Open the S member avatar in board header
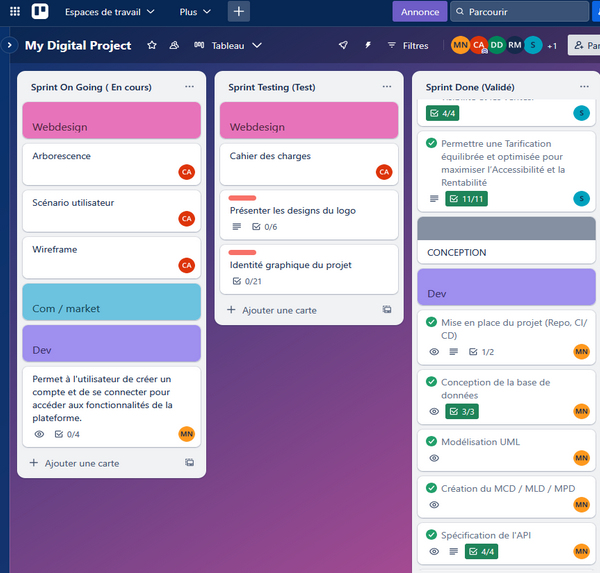 point(533,45)
